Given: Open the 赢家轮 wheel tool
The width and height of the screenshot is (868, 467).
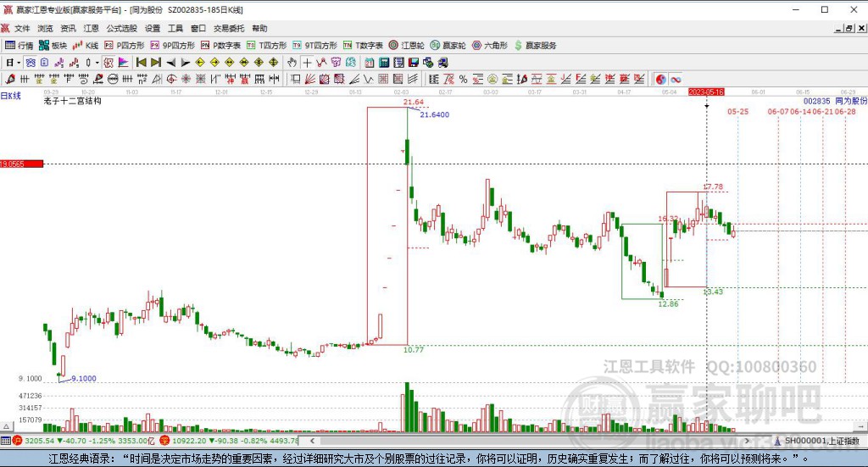Looking at the screenshot, I should tap(448, 46).
